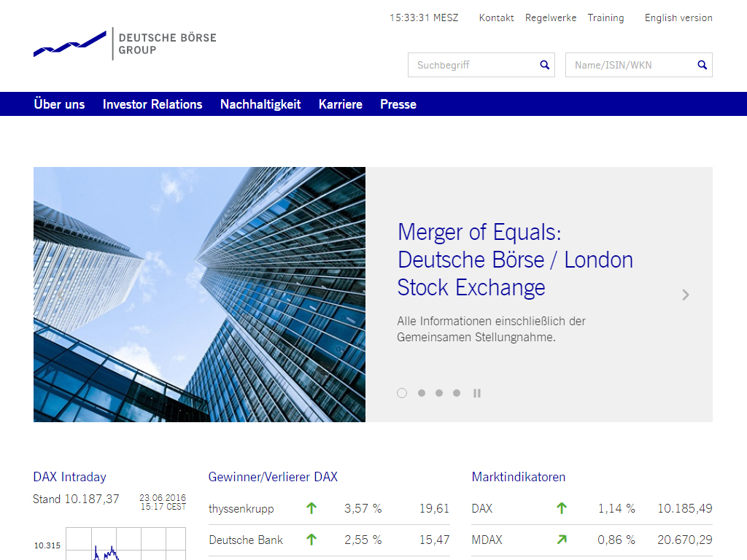Click green up arrow in DAX indicator row
The width and height of the screenshot is (747, 560).
(x=562, y=508)
